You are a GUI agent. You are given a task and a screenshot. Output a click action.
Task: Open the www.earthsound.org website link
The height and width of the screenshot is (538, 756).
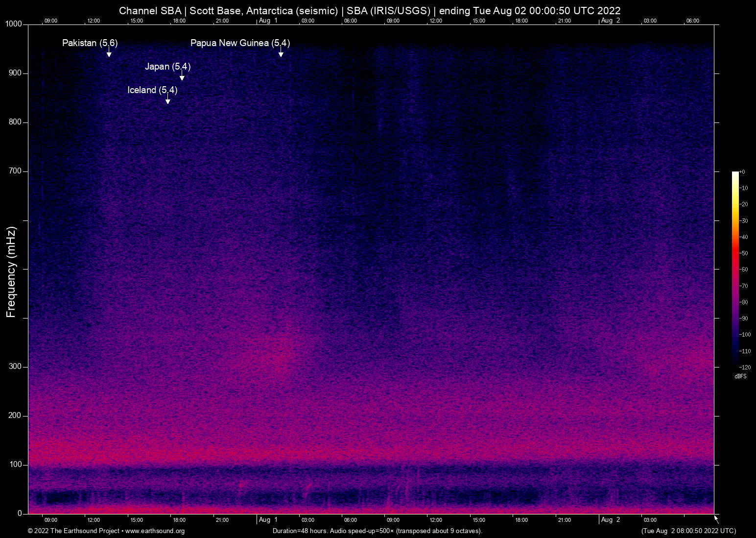click(156, 531)
